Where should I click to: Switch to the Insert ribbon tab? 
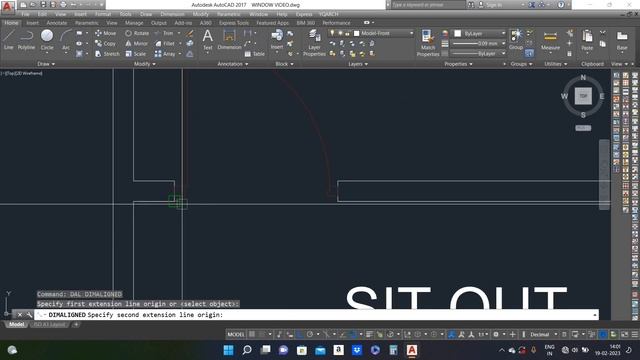[32, 23]
